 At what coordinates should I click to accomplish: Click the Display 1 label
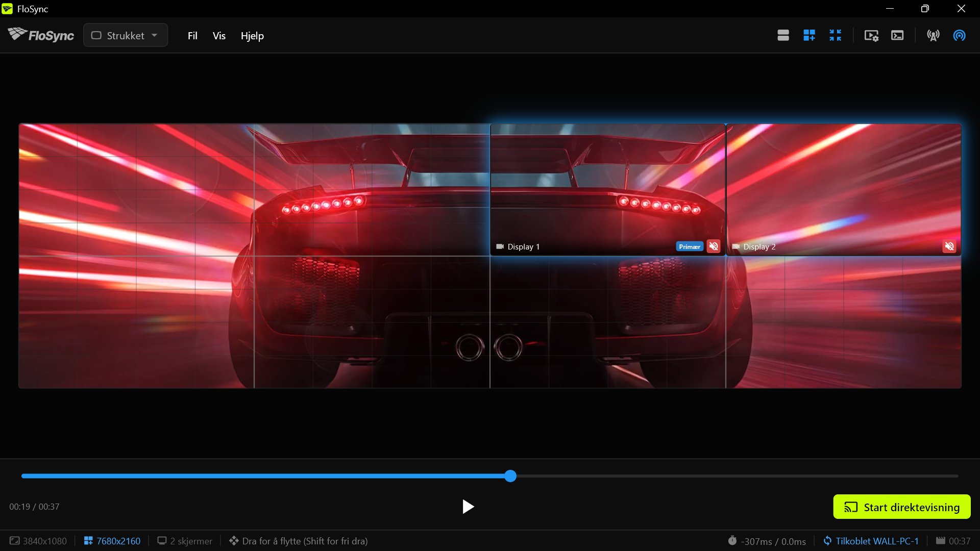pyautogui.click(x=523, y=247)
